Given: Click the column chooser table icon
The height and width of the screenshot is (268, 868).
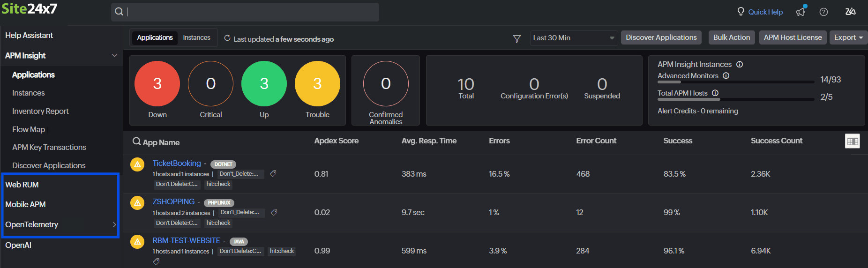Looking at the screenshot, I should pos(852,141).
